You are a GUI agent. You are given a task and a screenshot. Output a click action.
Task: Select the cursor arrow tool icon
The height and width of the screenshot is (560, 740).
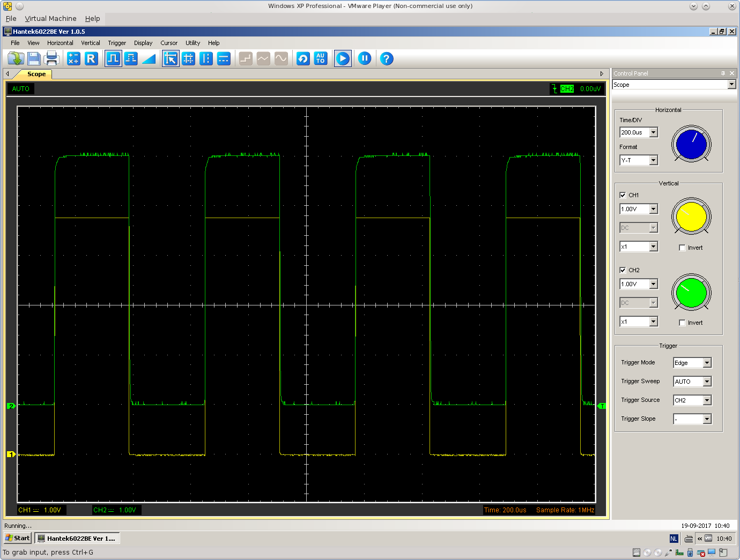tap(170, 58)
